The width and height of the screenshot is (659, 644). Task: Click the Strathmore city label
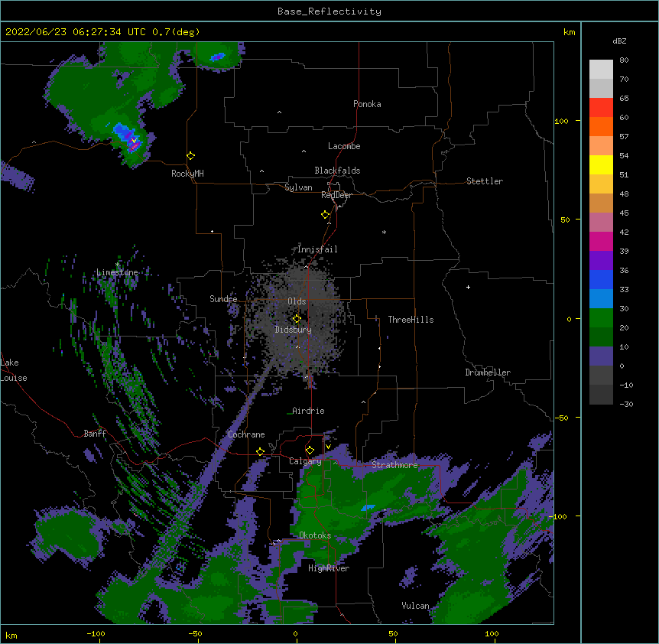tap(394, 465)
